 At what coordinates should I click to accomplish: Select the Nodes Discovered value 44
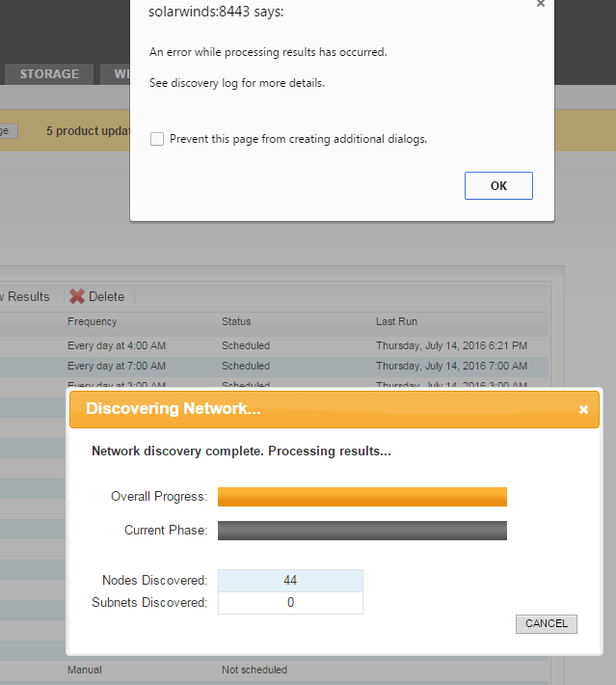(290, 581)
